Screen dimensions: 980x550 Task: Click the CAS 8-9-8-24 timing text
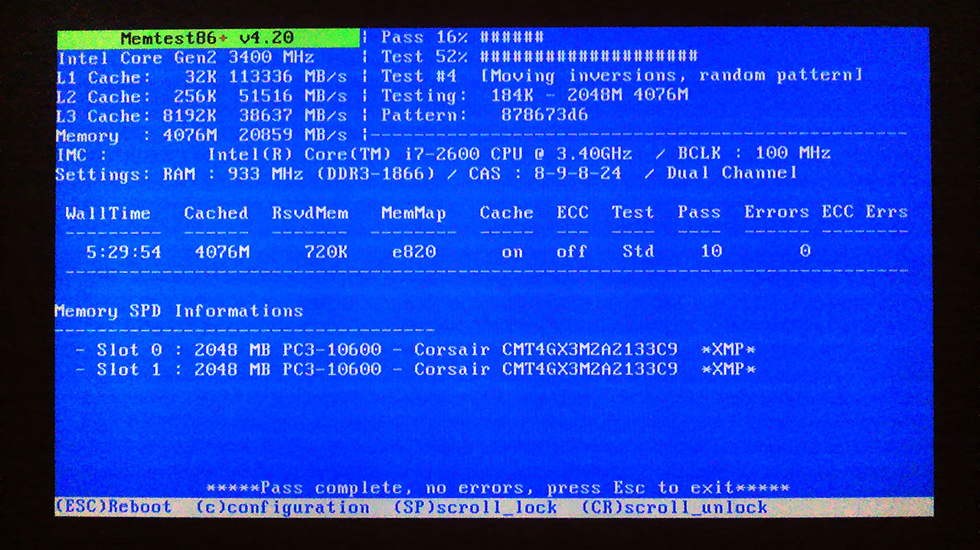[x=546, y=174]
